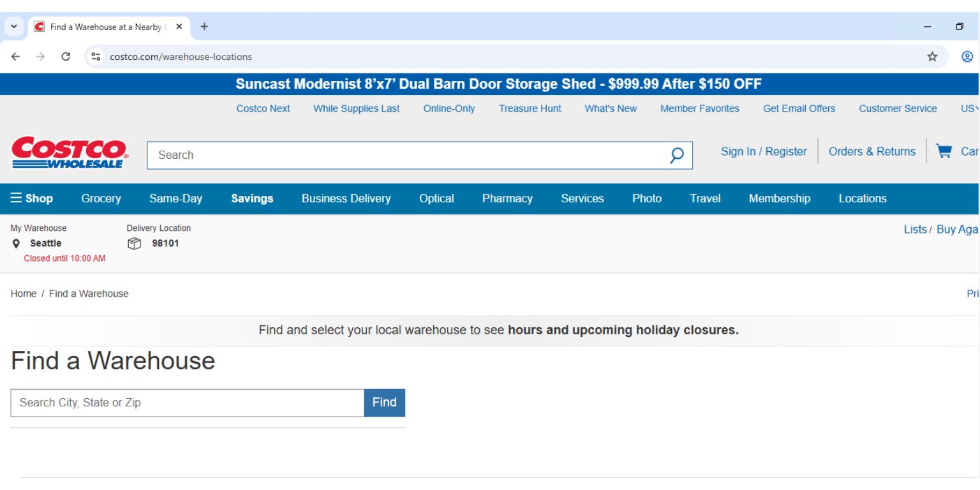Click delivery zip code 98101

pos(165,243)
